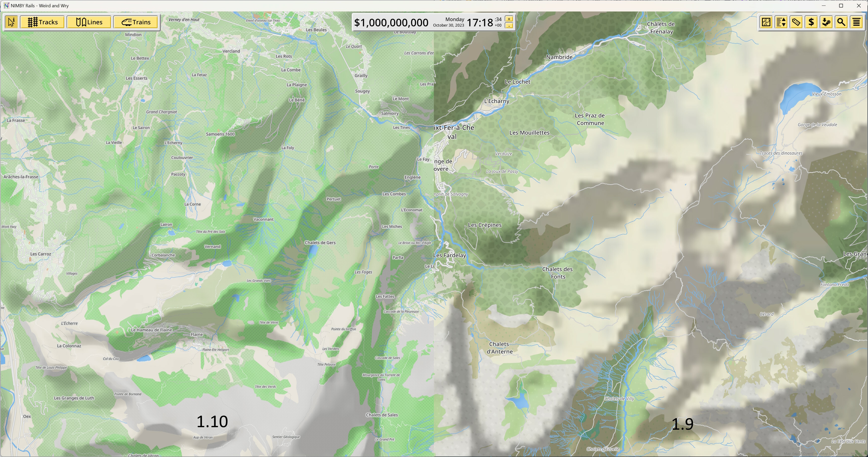Click the 17:18 game clock
This screenshot has width=868, height=457.
coord(480,23)
